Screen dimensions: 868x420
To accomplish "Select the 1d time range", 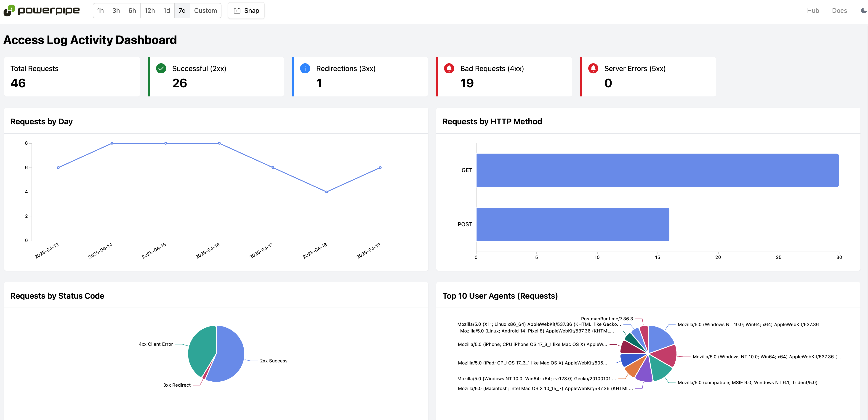I will [x=167, y=11].
